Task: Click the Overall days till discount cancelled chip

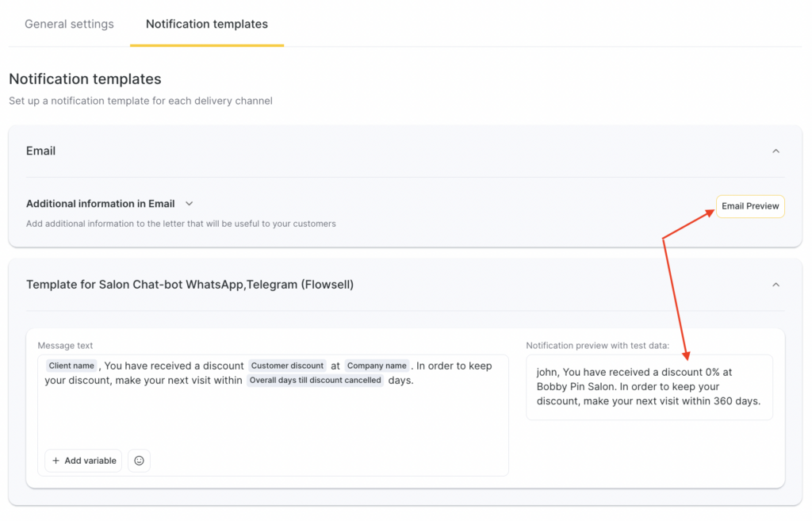Action: click(x=315, y=381)
